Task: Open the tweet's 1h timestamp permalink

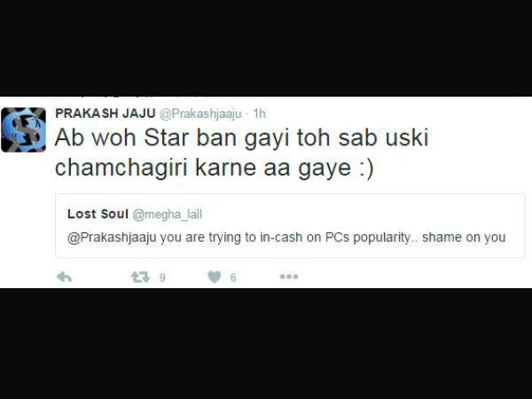Action: 260,113
